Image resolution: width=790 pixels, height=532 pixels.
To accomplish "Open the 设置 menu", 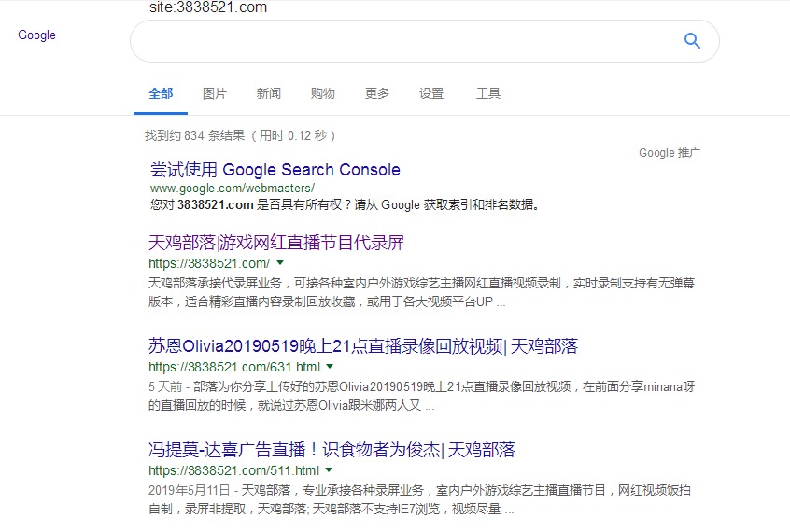I will [x=431, y=93].
